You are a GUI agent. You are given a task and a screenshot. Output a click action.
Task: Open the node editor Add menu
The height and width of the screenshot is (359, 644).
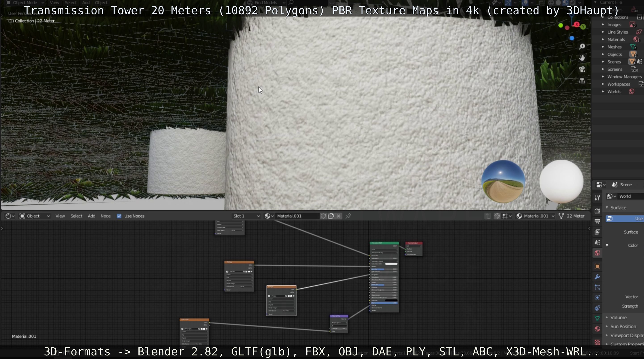point(91,216)
